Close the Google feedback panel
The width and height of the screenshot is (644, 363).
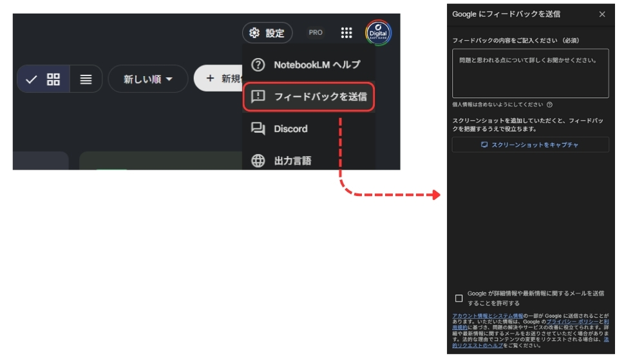(x=602, y=14)
